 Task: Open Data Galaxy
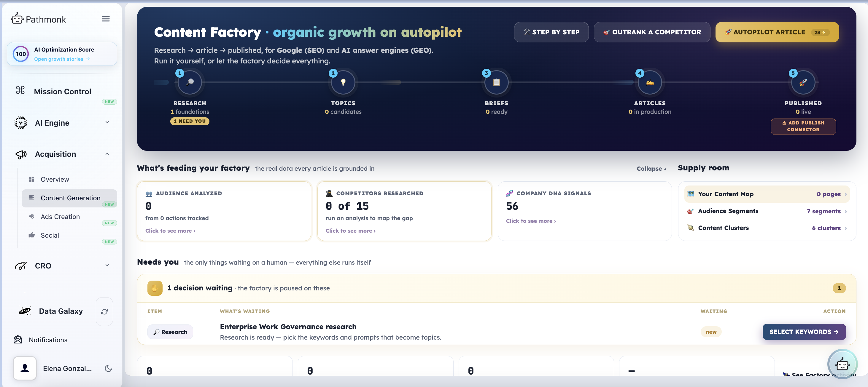click(x=61, y=311)
